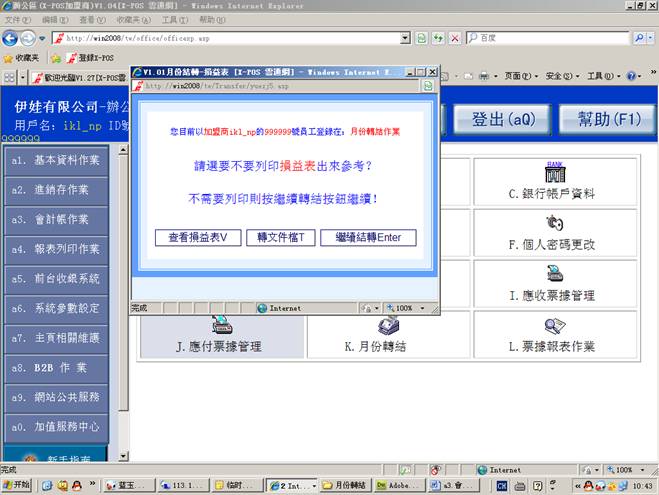
Task: Open the 查看(V) menu in menu bar
Action: (93, 20)
